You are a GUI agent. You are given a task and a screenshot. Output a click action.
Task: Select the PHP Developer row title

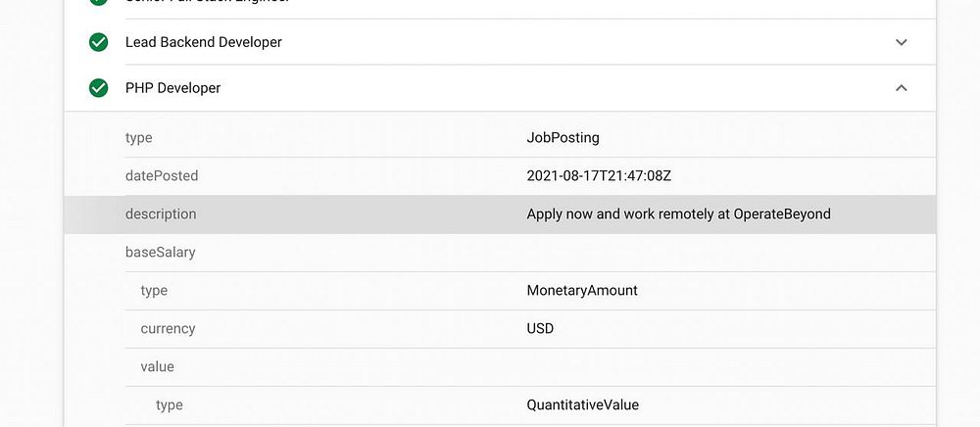tap(173, 88)
